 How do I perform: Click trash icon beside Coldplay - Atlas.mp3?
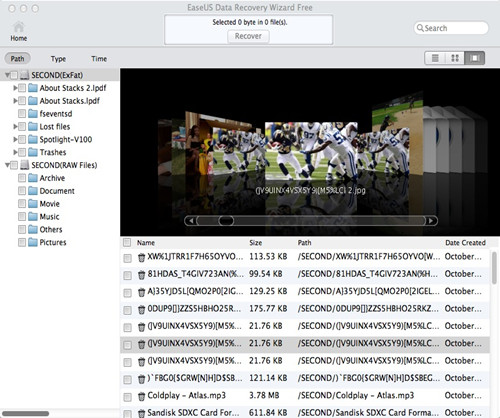pos(141,397)
